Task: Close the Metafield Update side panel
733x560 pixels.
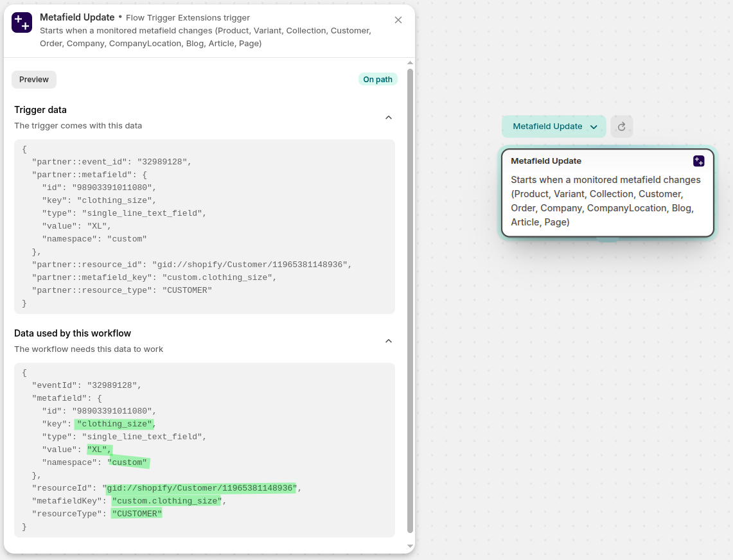Action: pos(398,20)
